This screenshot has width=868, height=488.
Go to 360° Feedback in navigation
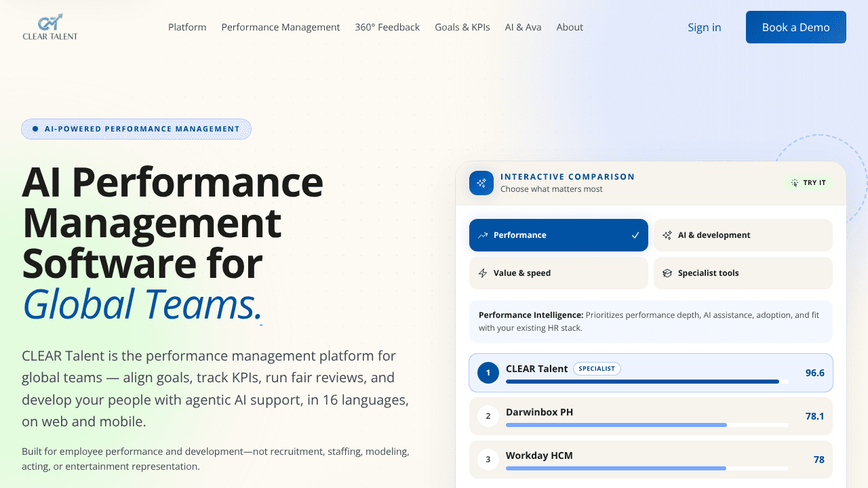(x=387, y=27)
